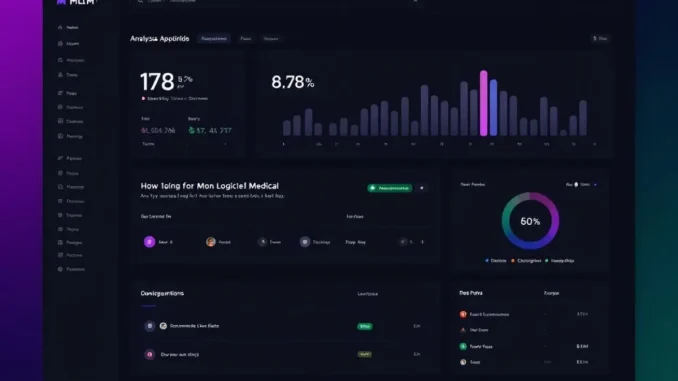Click the home icon atop the sidebar
The width and height of the screenshot is (678, 381).
(60, 27)
